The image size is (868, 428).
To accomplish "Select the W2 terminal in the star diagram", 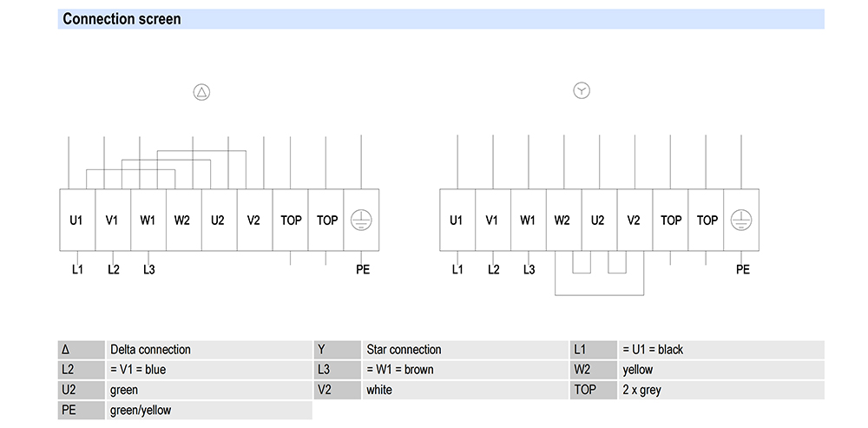I will coord(562,221).
